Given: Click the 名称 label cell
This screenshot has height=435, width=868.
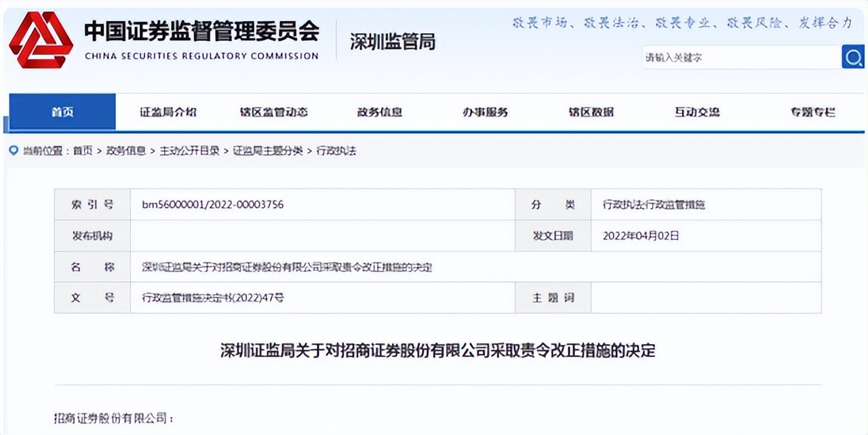Looking at the screenshot, I should (x=93, y=267).
